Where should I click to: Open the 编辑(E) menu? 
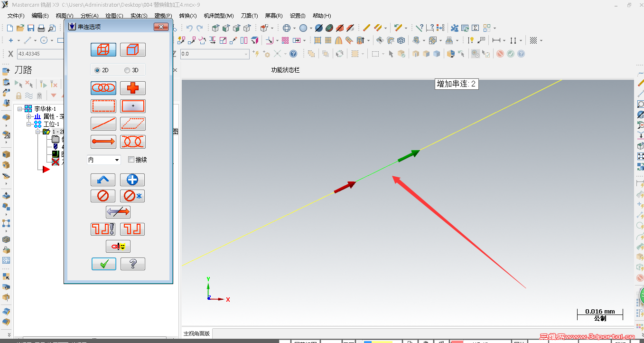pos(40,16)
